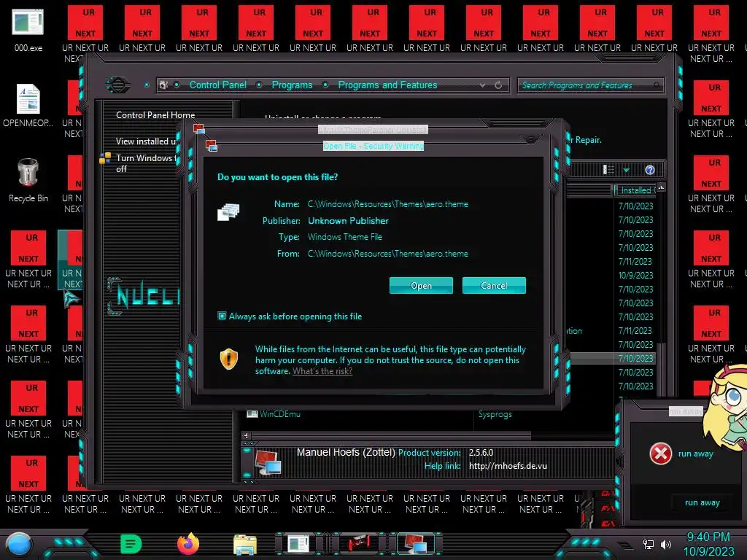Expand the breadcrumb separator after Programs

point(325,85)
